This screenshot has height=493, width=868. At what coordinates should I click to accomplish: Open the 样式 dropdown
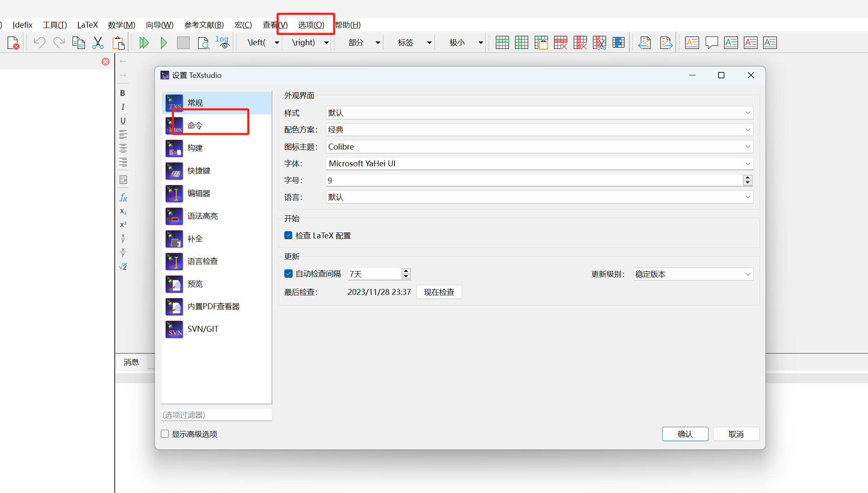tap(539, 113)
